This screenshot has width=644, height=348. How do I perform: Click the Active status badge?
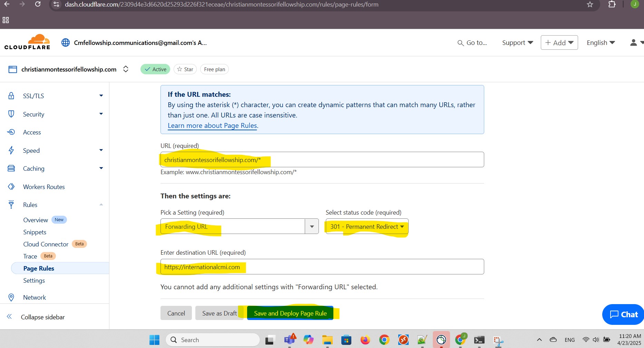tap(155, 69)
